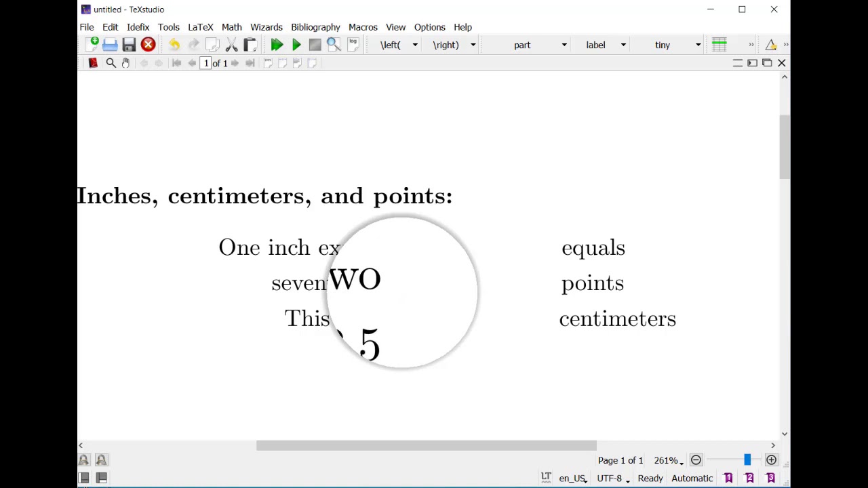Image resolution: width=868 pixels, height=488 pixels.
Task: Open the warning triangle toolbar icon
Action: coord(771,45)
